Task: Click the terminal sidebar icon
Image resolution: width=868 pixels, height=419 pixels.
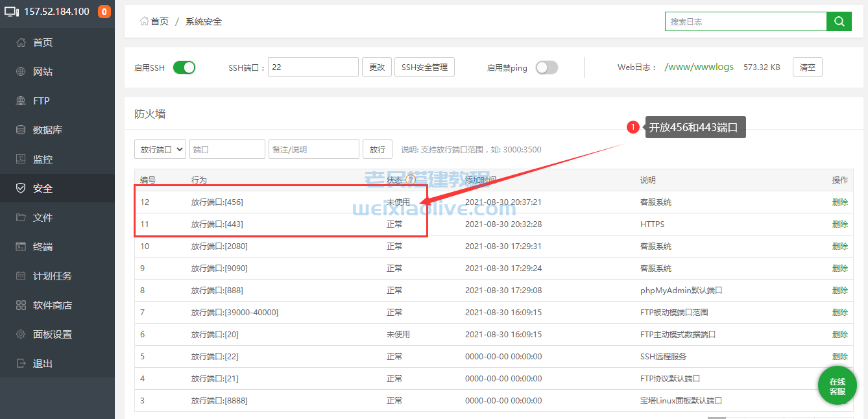Action: click(21, 247)
